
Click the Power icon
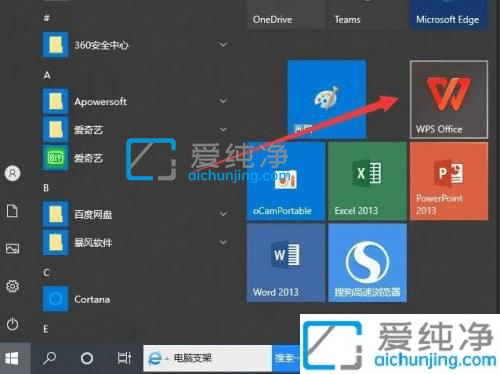point(13,324)
